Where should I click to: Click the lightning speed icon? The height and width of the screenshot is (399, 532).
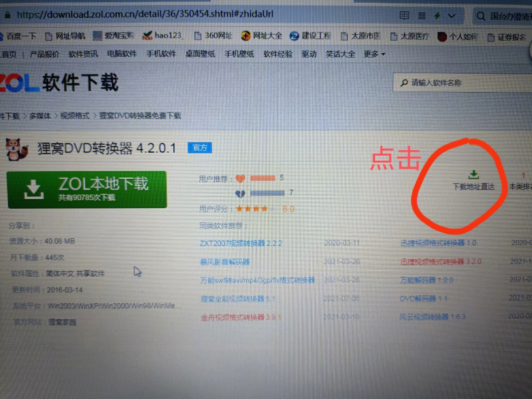[437, 16]
